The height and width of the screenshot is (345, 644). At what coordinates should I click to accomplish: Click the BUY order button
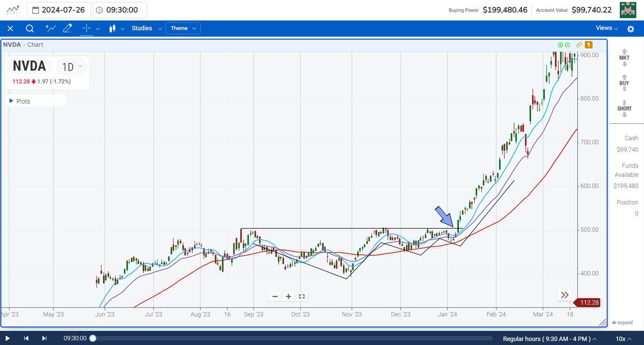click(x=624, y=83)
